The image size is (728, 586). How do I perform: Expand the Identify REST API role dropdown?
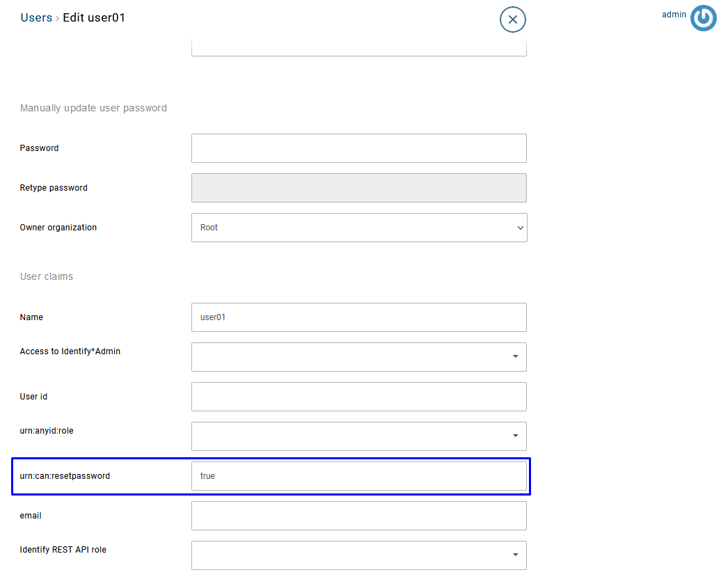click(358, 555)
